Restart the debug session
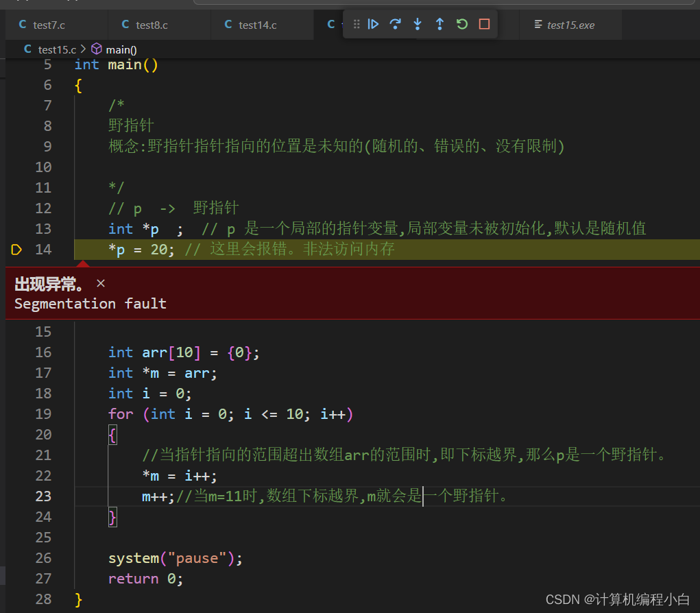 coord(462,24)
